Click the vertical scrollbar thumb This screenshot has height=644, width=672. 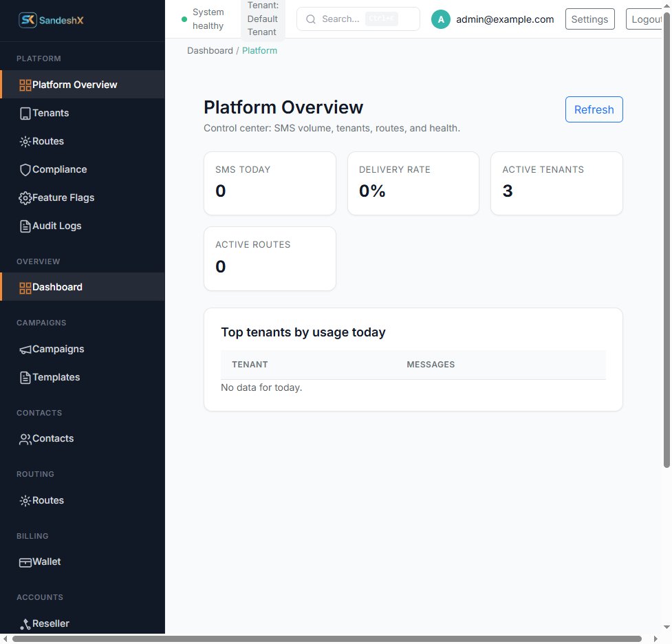[666, 240]
